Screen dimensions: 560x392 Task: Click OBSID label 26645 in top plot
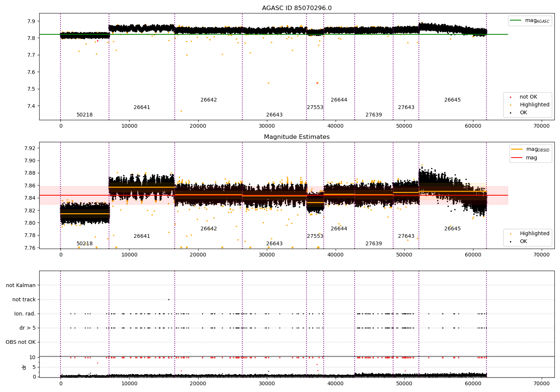452,100
